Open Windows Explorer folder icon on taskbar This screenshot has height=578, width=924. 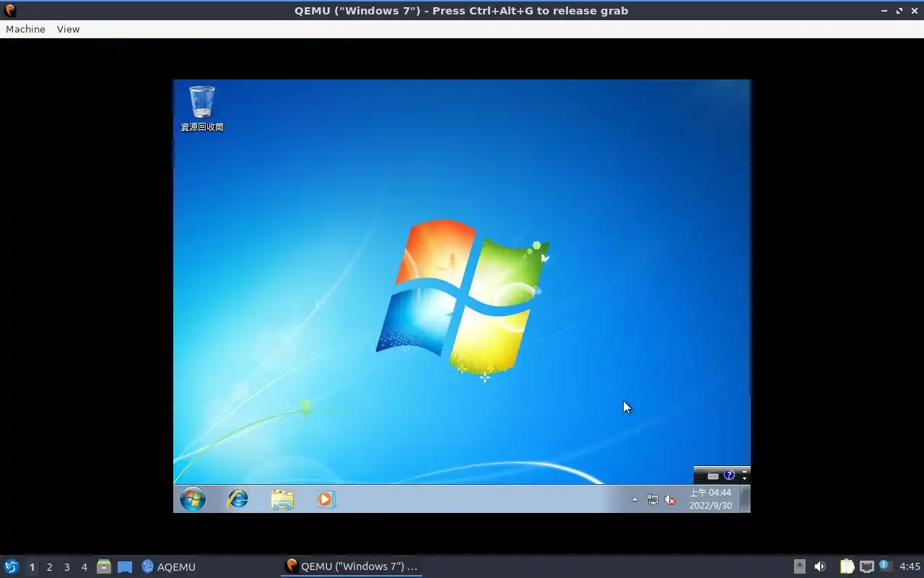click(282, 499)
